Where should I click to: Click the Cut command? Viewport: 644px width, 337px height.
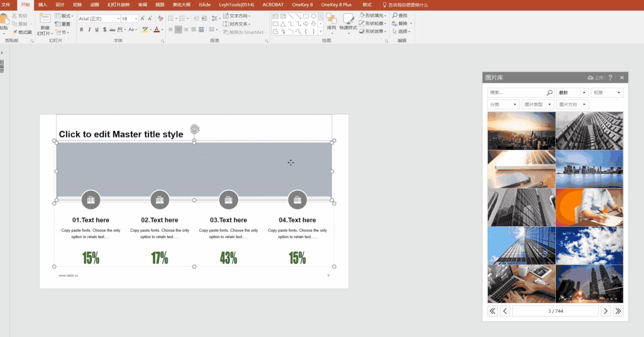(x=20, y=16)
